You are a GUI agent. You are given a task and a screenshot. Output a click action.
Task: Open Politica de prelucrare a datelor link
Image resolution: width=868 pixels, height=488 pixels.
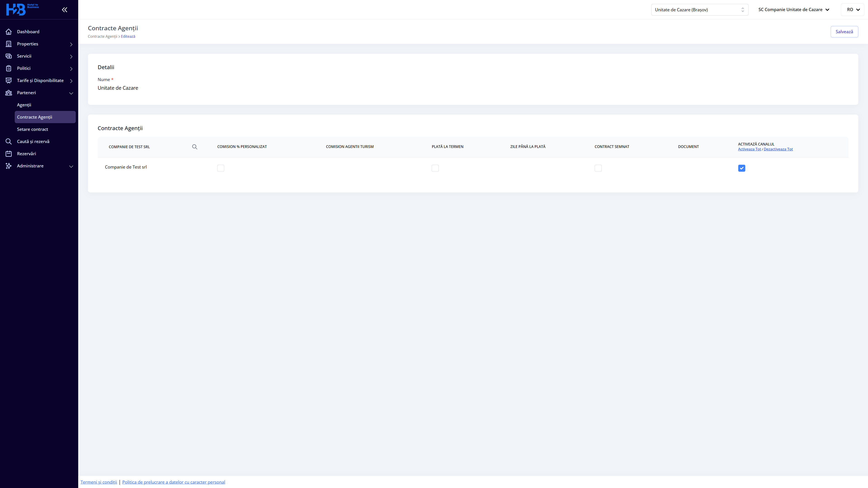coord(174,482)
